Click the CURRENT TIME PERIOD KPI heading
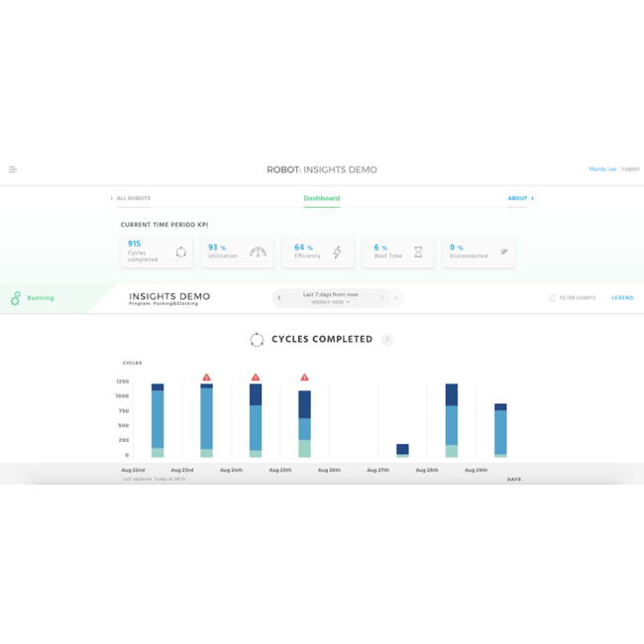This screenshot has height=644, width=644. pos(164,225)
